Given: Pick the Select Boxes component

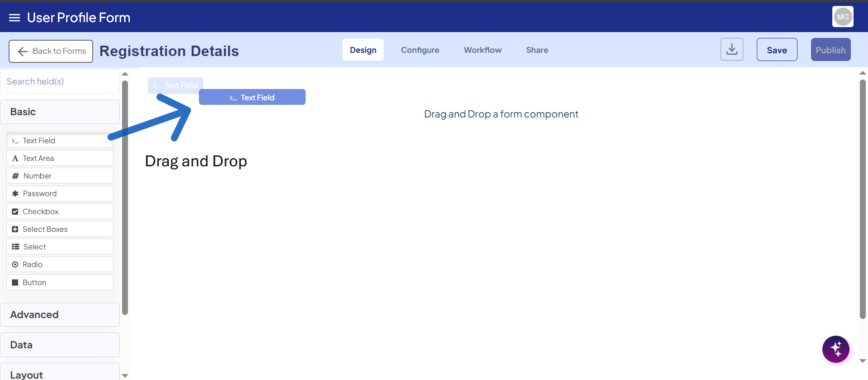Looking at the screenshot, I should (60, 229).
